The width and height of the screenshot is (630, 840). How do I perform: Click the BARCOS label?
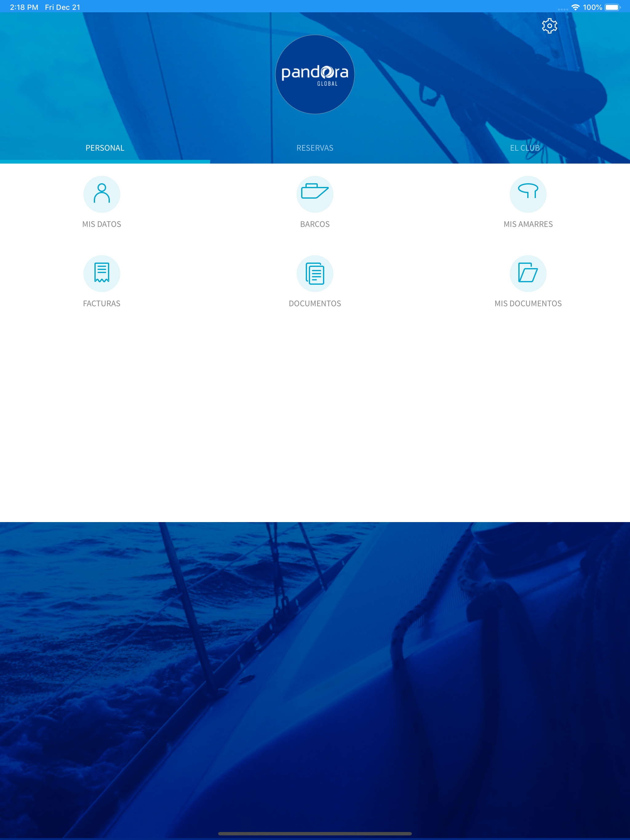[315, 224]
